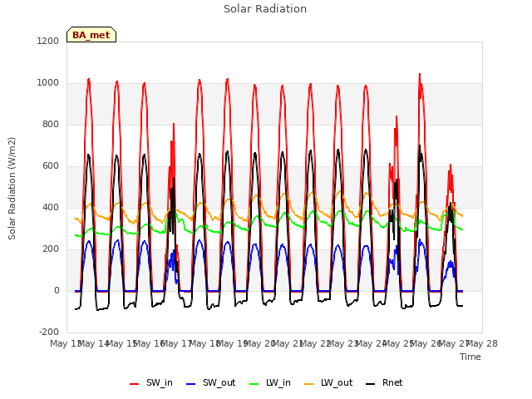This screenshot has height=399, width=532.
Task: Toggle LW_in series in legend
Action: click(270, 383)
